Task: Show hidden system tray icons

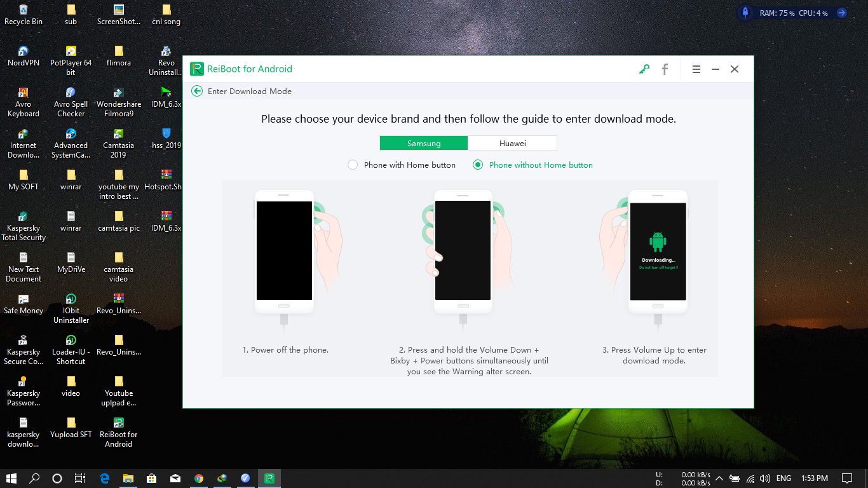Action: point(719,478)
